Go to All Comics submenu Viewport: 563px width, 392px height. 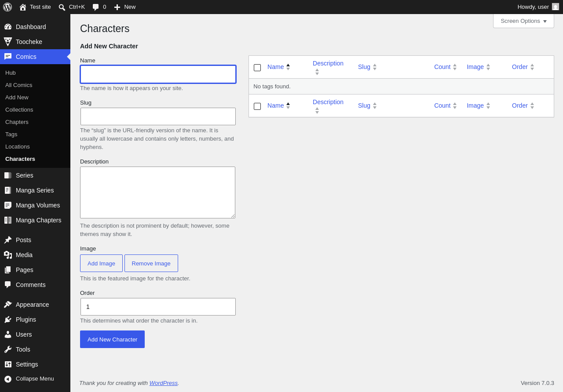[x=18, y=85]
